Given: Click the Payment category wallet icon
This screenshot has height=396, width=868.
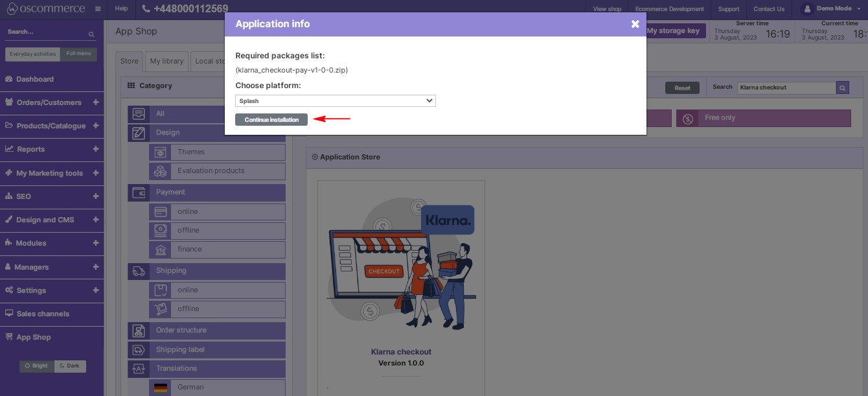Looking at the screenshot, I should point(139,192).
